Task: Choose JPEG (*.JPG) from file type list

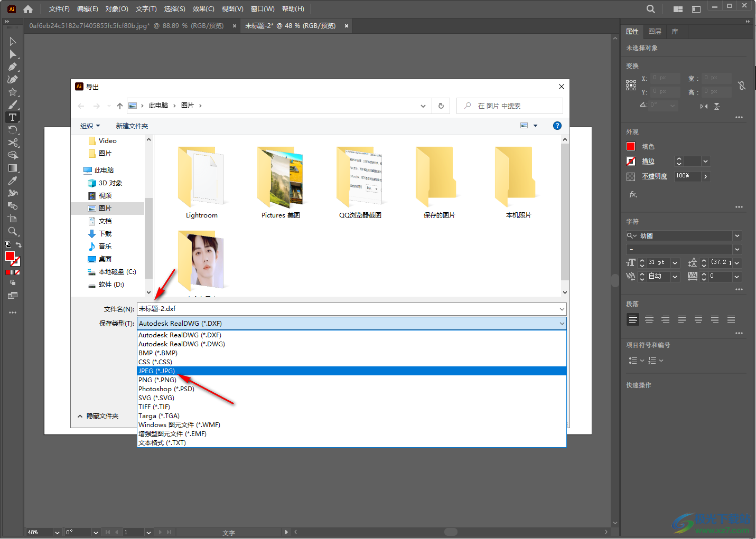Action: 157,371
